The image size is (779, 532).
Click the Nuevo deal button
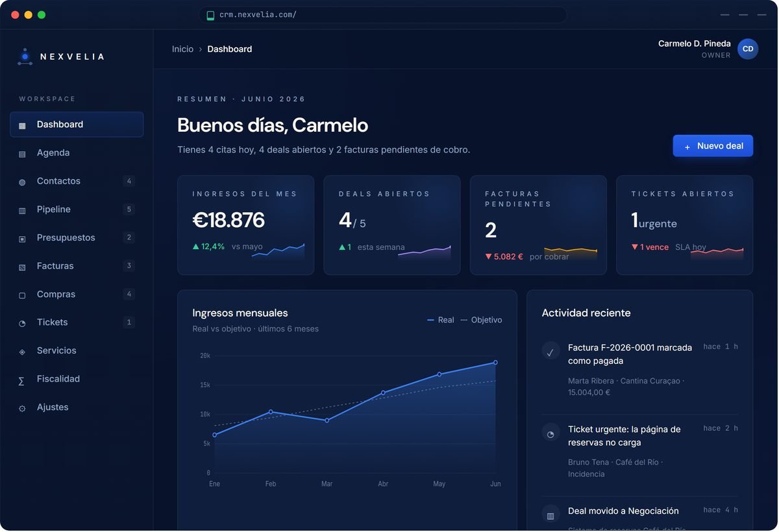click(x=713, y=146)
